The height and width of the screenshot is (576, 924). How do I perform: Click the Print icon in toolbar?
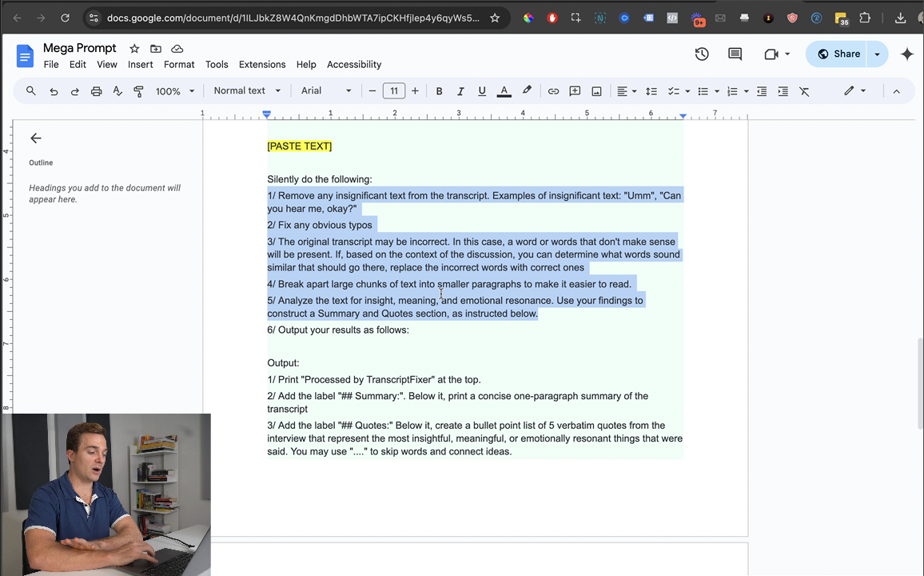click(96, 91)
